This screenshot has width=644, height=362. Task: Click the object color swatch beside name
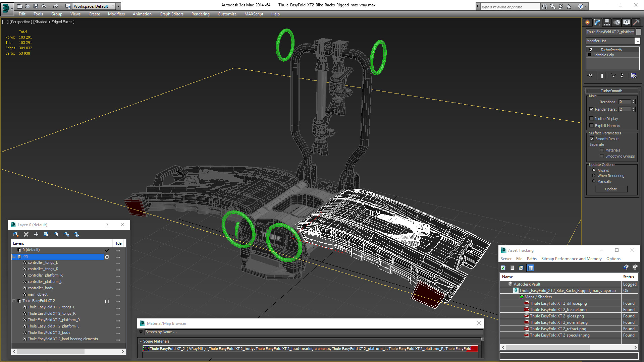pos(639,32)
